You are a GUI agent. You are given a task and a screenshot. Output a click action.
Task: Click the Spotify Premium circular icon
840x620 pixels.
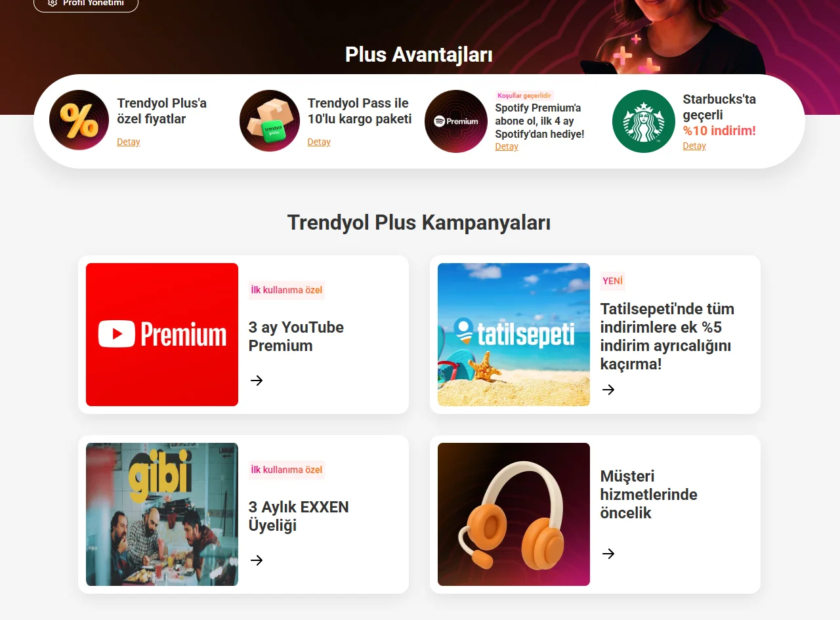(456, 121)
